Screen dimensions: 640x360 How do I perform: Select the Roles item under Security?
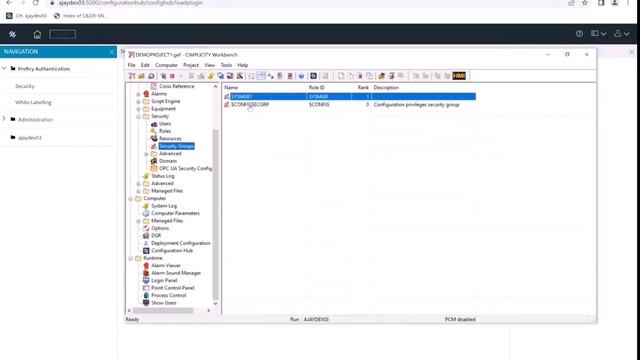(x=165, y=131)
